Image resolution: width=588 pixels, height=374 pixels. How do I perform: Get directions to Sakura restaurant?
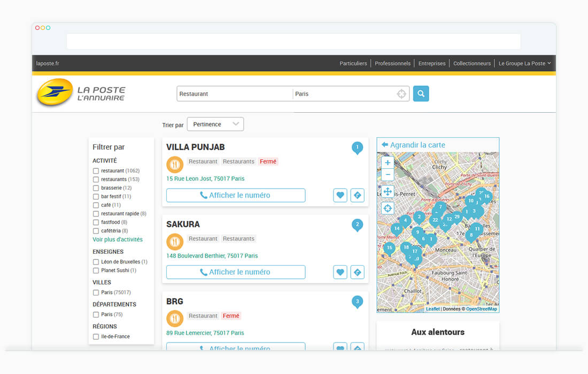[x=357, y=272]
